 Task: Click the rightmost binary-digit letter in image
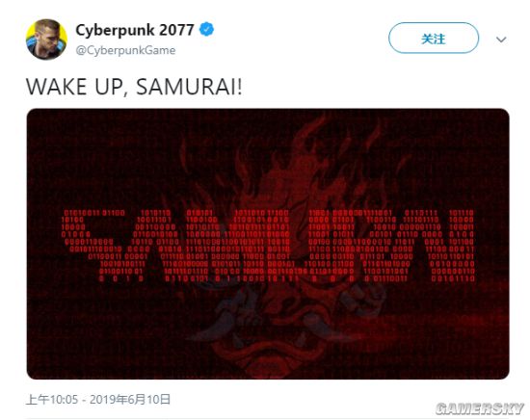tap(453, 246)
